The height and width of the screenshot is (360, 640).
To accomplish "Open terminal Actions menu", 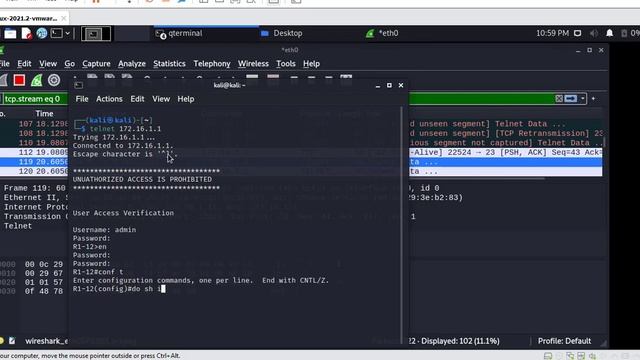I will click(109, 99).
